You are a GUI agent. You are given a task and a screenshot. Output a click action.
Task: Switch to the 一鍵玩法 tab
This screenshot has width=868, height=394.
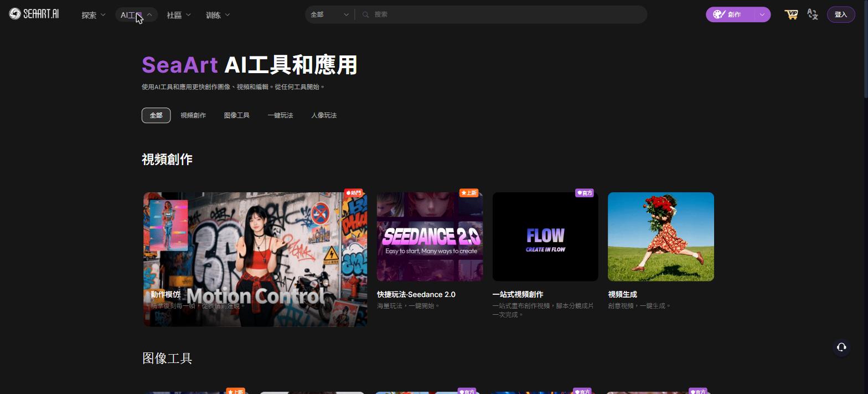pos(280,115)
